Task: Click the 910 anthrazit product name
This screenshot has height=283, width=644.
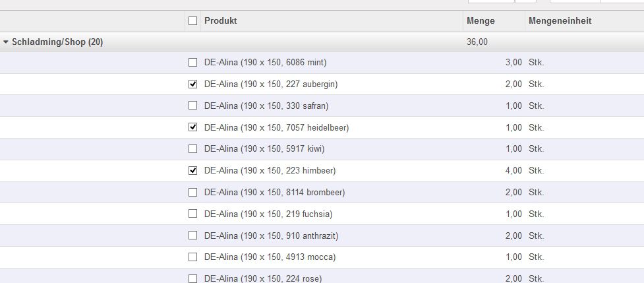Action: point(271,236)
